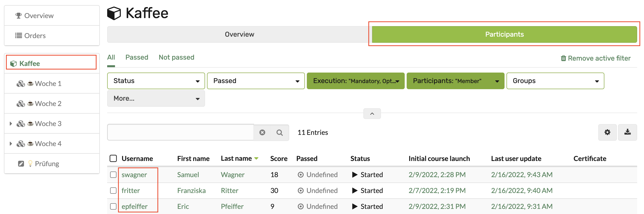Click the table settings gear icon
Screen dimensions: 644x214
coord(607,132)
